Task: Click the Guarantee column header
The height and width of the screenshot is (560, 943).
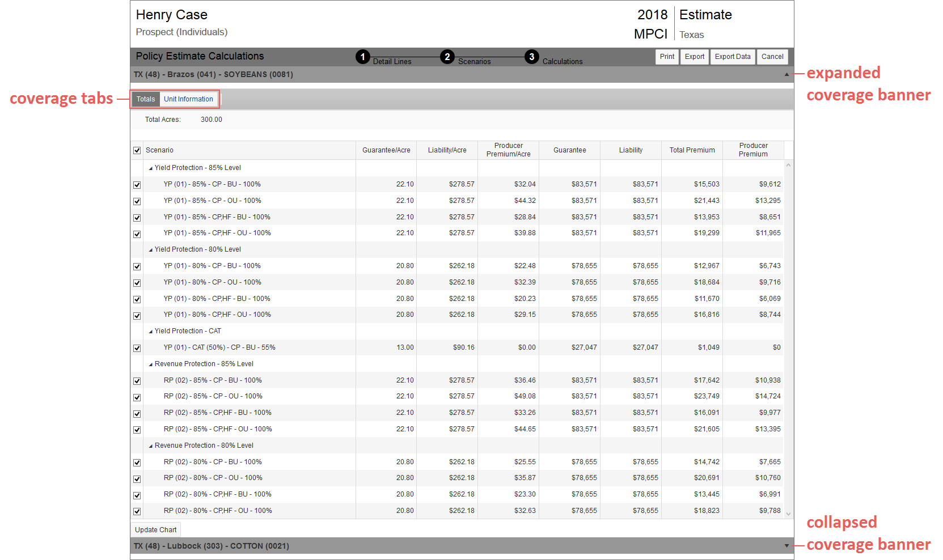Action: 570,150
